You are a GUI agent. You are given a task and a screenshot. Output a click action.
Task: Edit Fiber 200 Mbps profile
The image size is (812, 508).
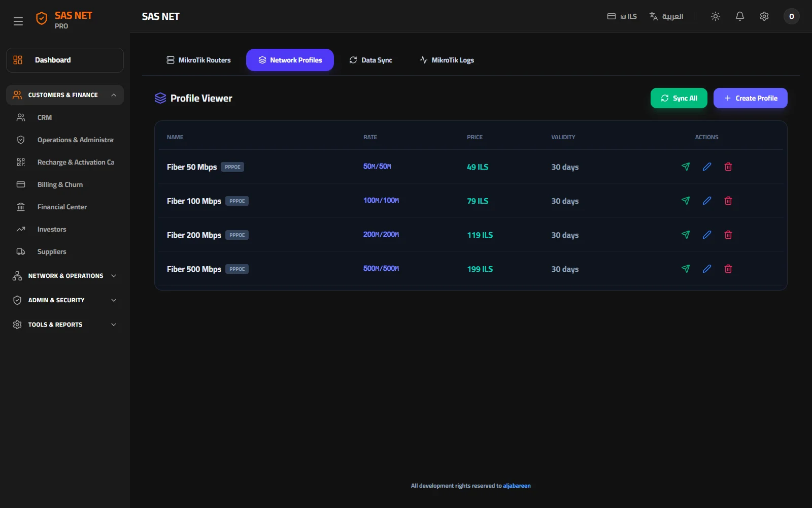click(x=707, y=235)
